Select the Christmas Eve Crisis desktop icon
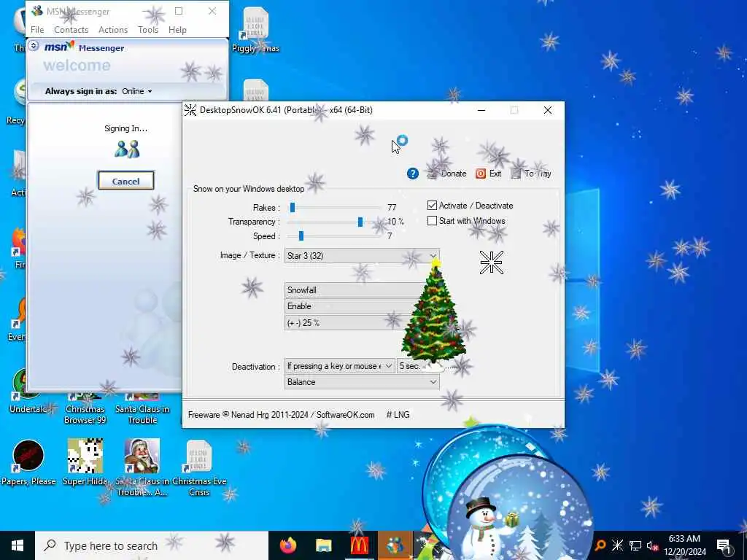Screen dimensions: 747x560 click(x=199, y=467)
